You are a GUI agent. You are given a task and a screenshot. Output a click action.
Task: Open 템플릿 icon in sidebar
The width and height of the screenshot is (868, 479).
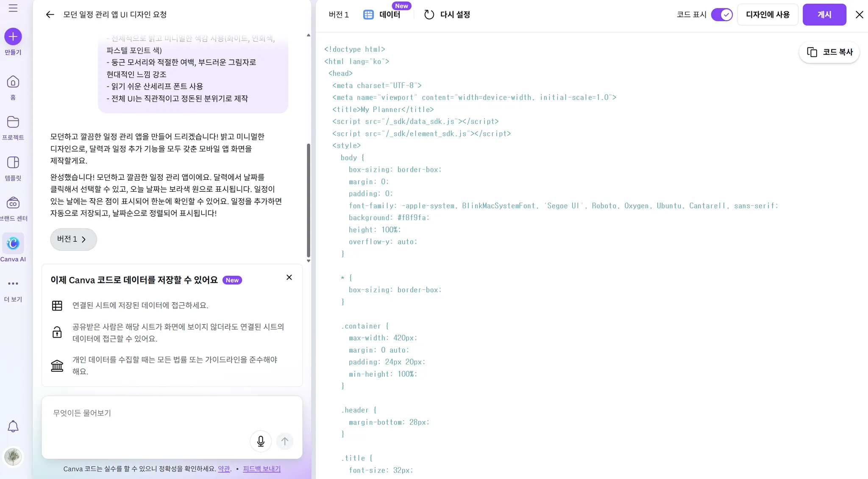pos(13,162)
